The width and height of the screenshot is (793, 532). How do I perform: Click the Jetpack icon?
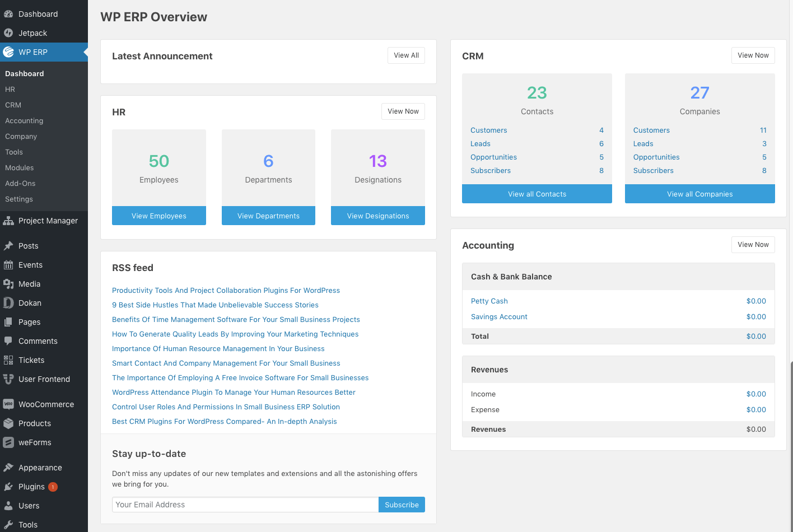point(8,33)
